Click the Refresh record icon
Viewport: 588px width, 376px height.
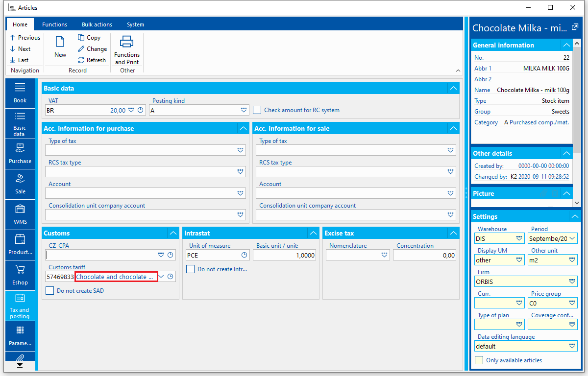point(81,60)
